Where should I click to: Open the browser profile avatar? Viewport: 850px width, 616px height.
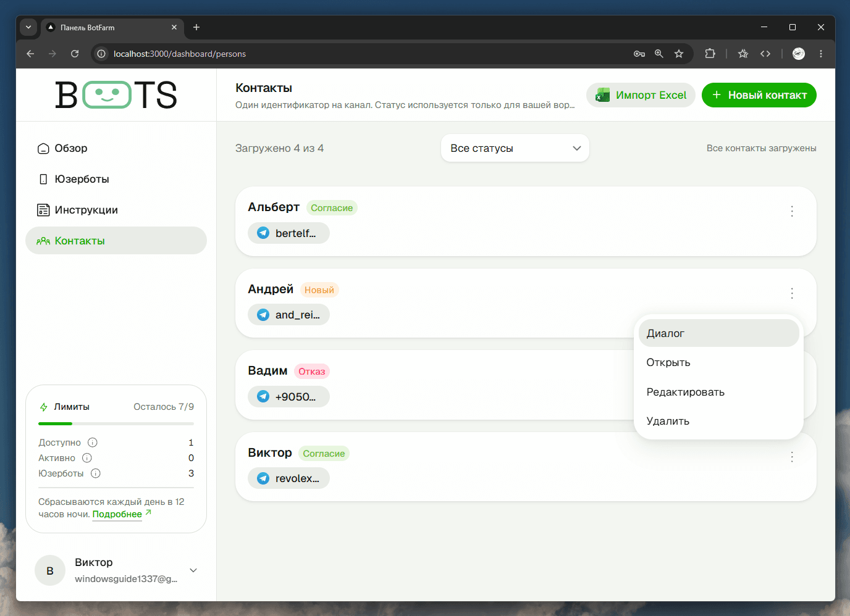click(x=799, y=54)
